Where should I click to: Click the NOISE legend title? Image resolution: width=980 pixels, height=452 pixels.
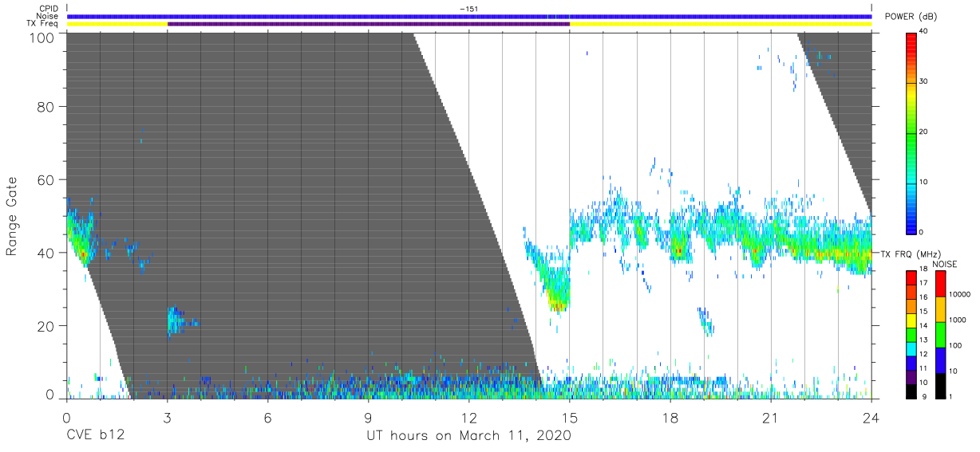coord(945,264)
